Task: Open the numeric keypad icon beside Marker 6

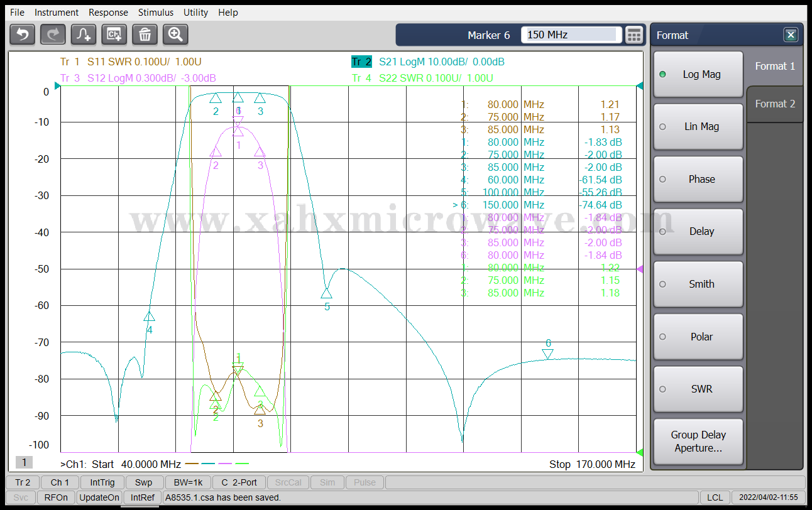Action: coord(635,35)
